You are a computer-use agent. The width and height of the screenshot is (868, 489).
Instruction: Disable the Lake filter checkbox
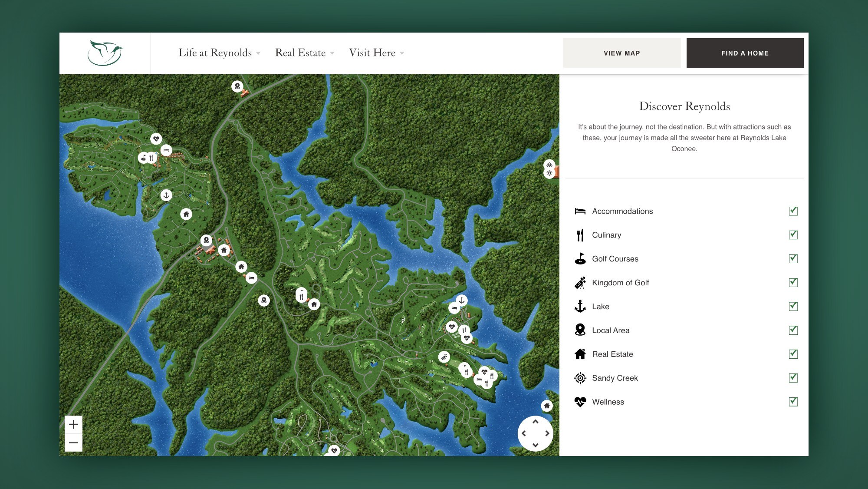(x=793, y=307)
